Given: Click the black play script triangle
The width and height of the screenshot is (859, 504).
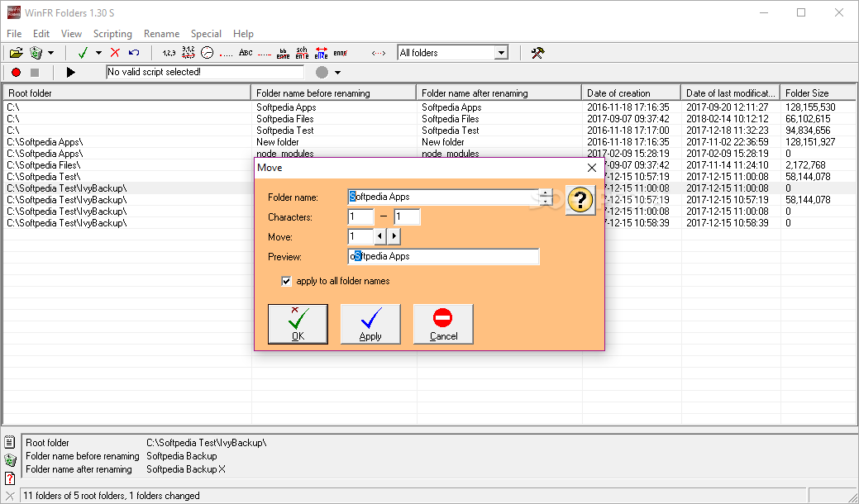Looking at the screenshot, I should pos(70,72).
